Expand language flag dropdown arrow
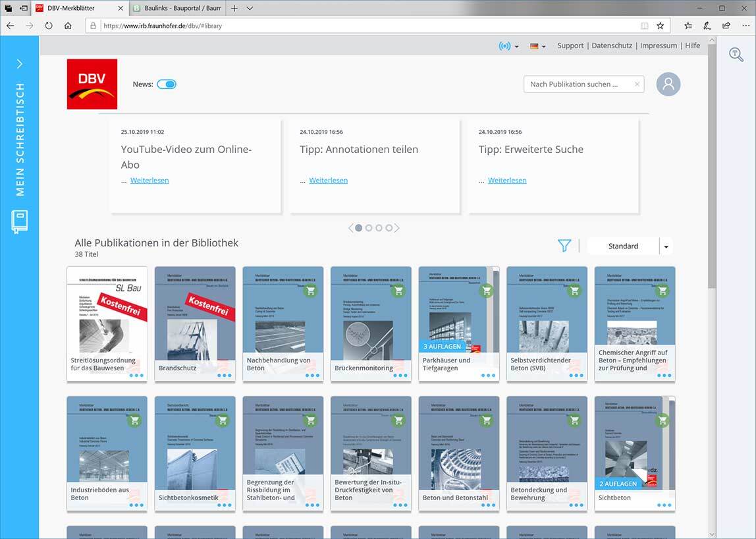 coord(543,46)
